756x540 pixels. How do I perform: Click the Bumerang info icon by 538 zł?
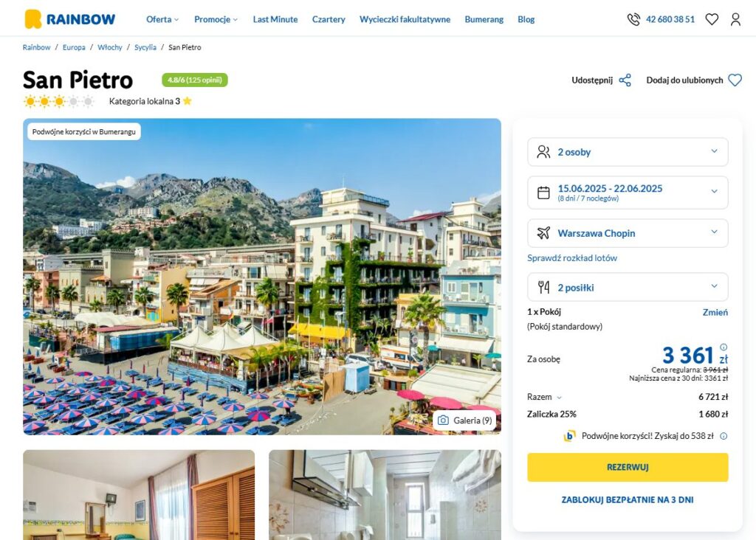pyautogui.click(x=724, y=436)
